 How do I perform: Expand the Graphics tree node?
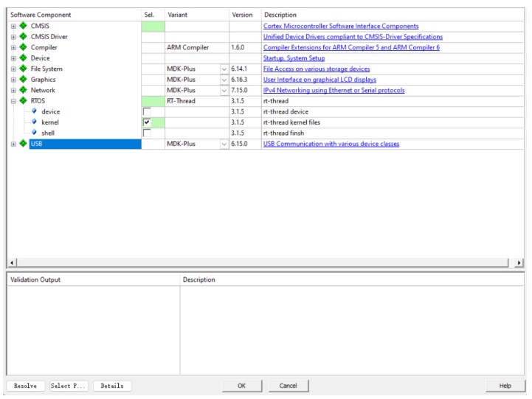[x=13, y=80]
